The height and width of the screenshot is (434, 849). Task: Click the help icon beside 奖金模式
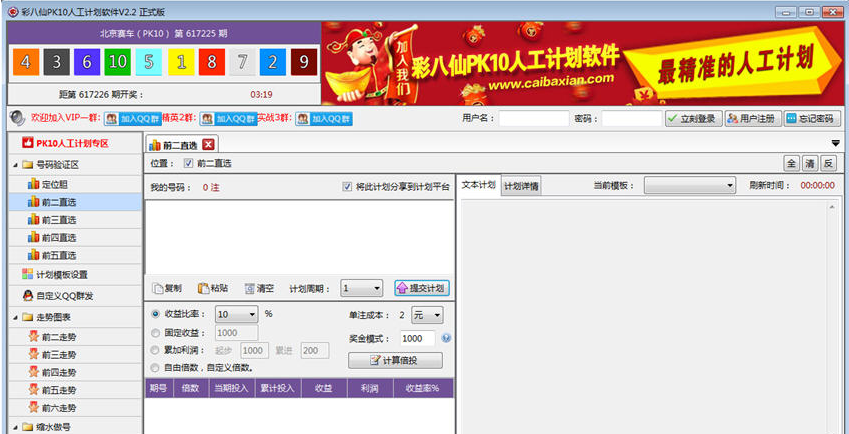tap(446, 338)
